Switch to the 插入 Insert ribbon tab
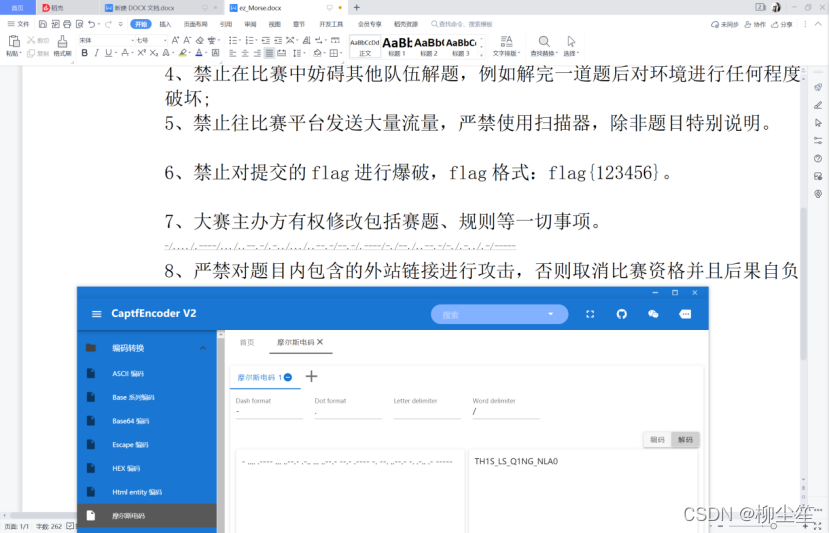 [x=165, y=24]
